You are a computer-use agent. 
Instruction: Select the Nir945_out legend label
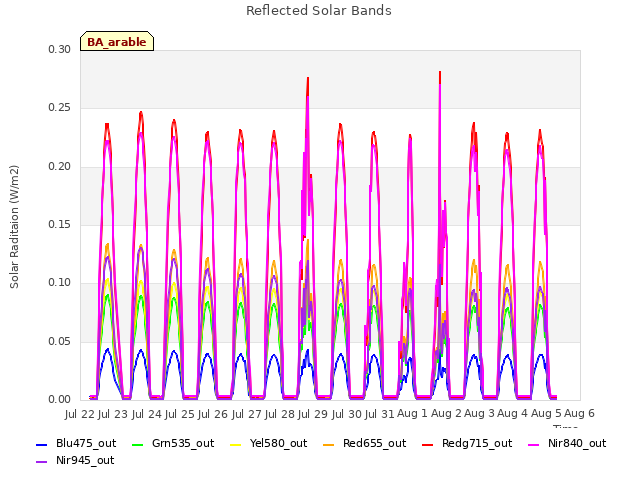click(x=85, y=460)
